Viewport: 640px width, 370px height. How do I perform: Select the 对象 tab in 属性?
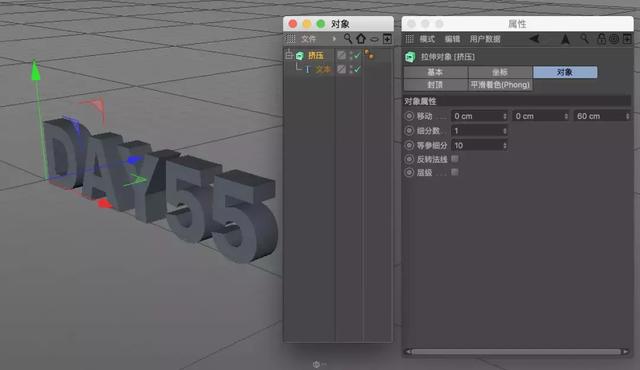(x=565, y=72)
